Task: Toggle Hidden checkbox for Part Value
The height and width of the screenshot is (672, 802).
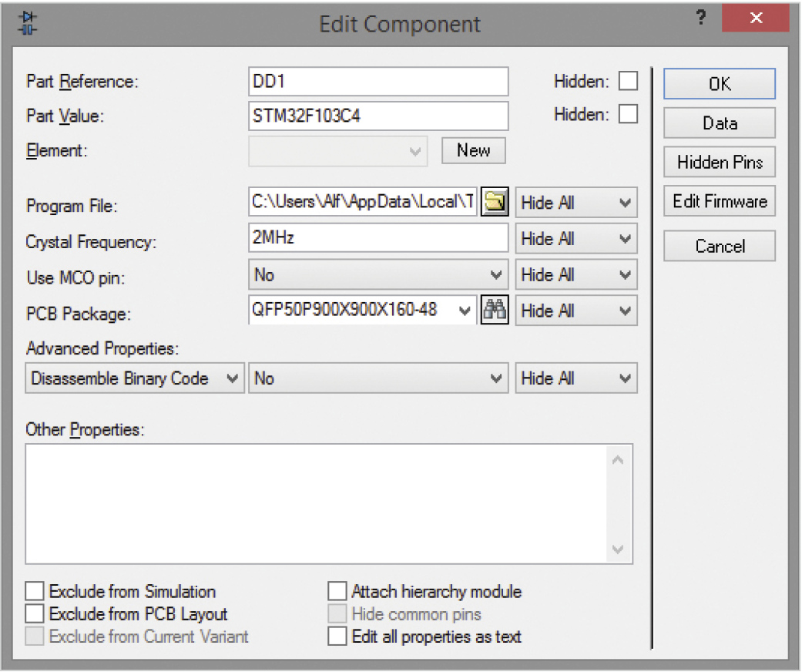Action: click(x=628, y=114)
